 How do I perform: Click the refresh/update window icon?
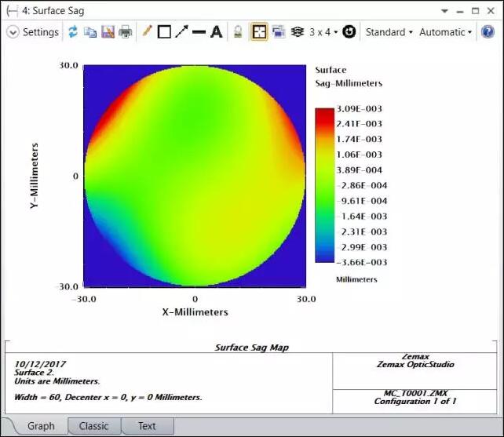click(x=73, y=32)
